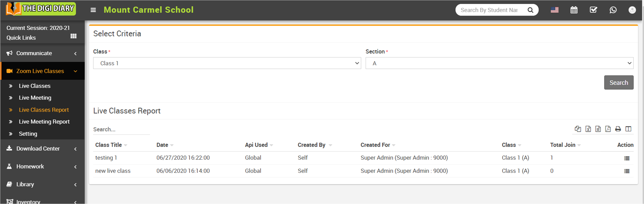Copy table data icon
Screen dimensions: 644x204
(x=578, y=129)
